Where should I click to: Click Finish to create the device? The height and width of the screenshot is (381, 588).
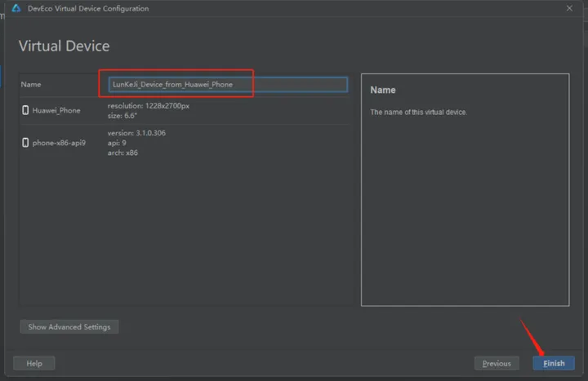(x=554, y=363)
